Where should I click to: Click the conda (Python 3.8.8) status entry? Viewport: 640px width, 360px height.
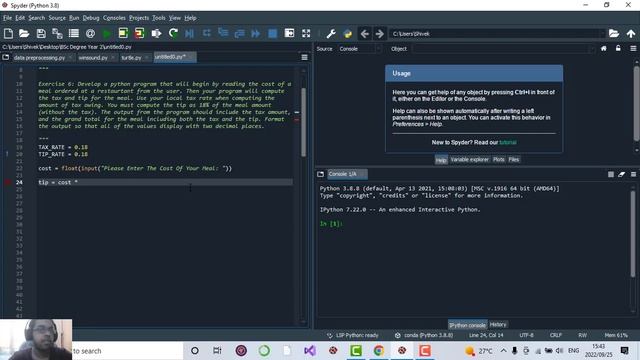click(x=424, y=335)
